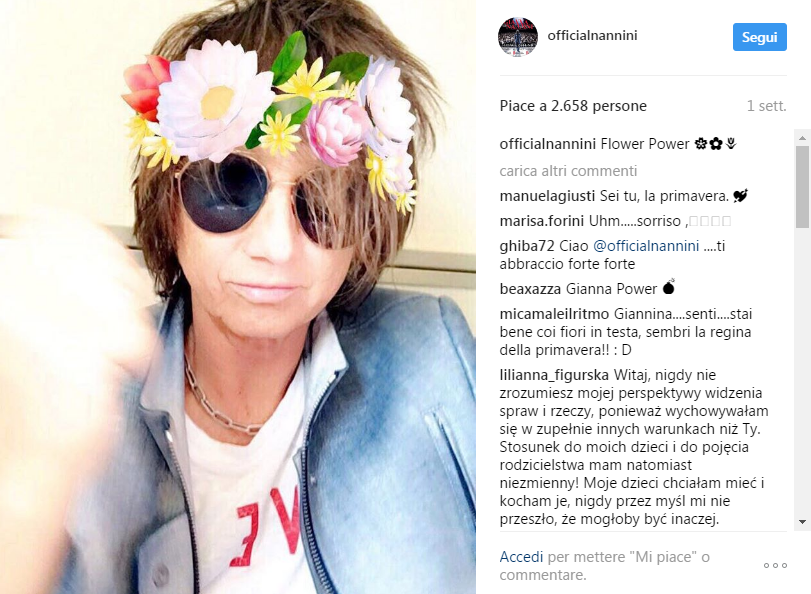Viewport: 811px width, 594px height.
Task: View the Piace a 2.658 persone likes
Action: tap(573, 106)
